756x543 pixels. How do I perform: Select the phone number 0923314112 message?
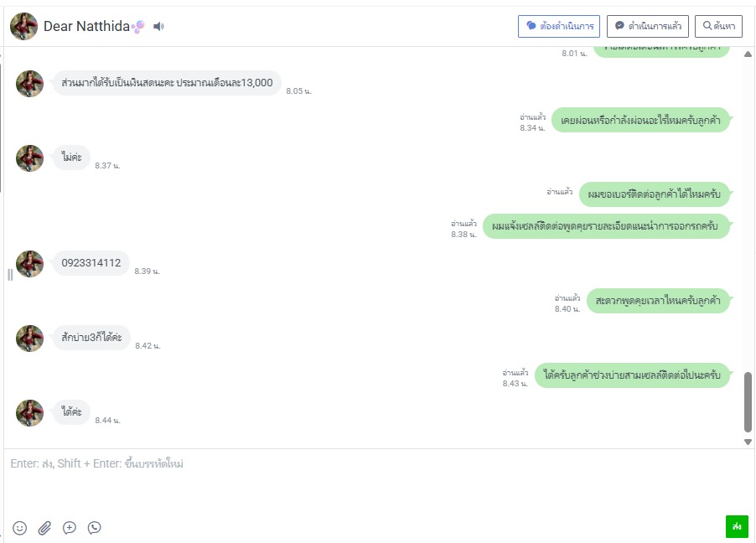tap(91, 263)
